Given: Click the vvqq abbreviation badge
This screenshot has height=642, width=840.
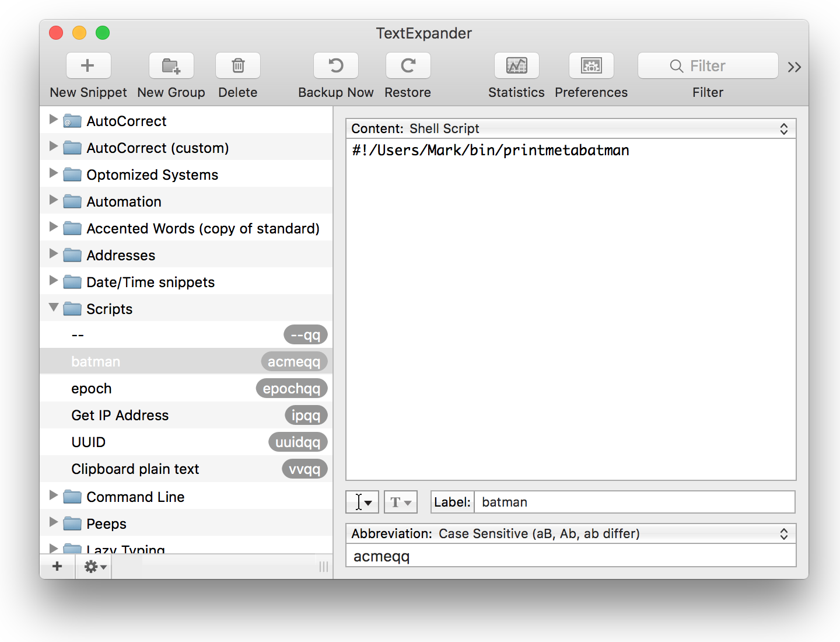Looking at the screenshot, I should pyautogui.click(x=305, y=469).
